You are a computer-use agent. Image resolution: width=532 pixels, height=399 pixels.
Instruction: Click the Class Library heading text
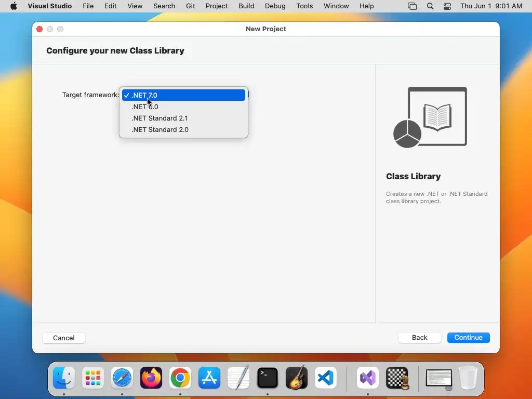pos(413,177)
